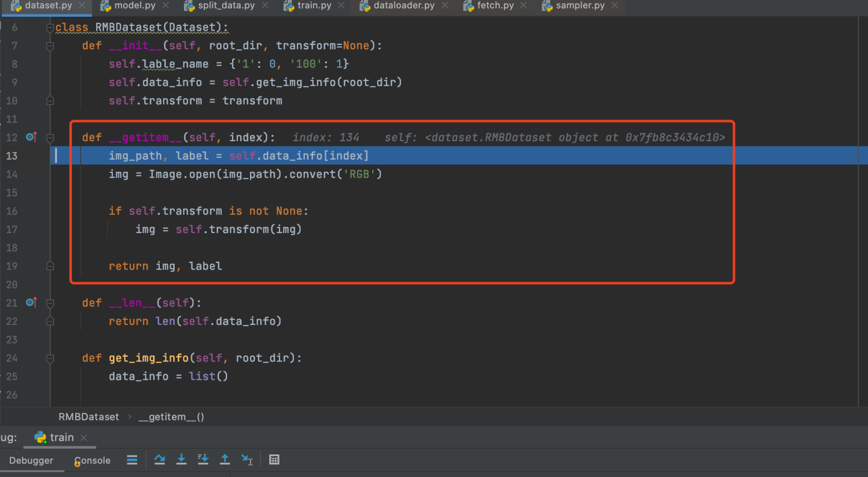
Task: Click the Show Execution Point icon
Action: click(132, 460)
